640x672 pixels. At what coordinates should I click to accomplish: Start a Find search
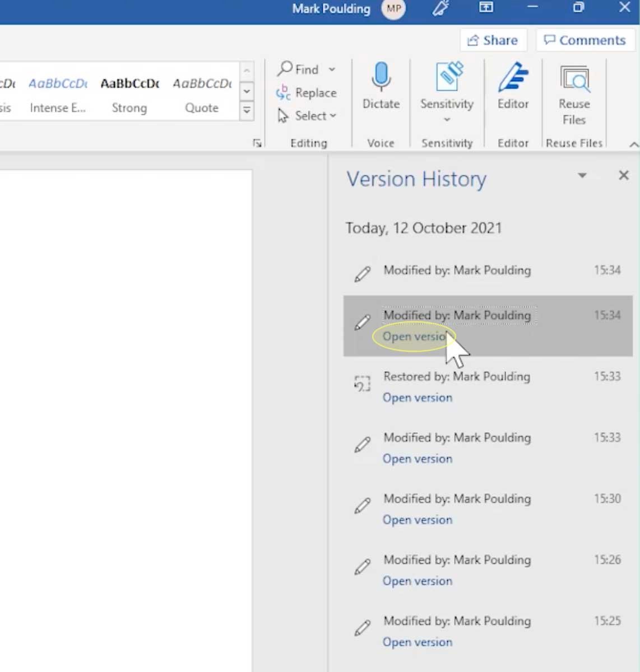tap(300, 69)
